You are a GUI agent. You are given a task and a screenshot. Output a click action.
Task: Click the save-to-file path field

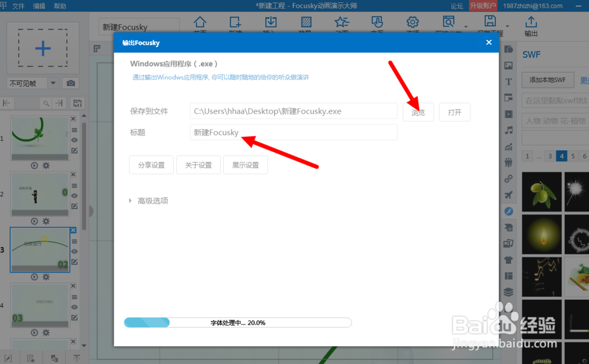pyautogui.click(x=293, y=111)
